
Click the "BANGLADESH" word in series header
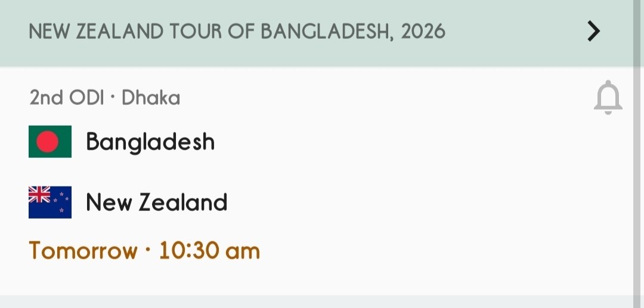[x=327, y=32]
